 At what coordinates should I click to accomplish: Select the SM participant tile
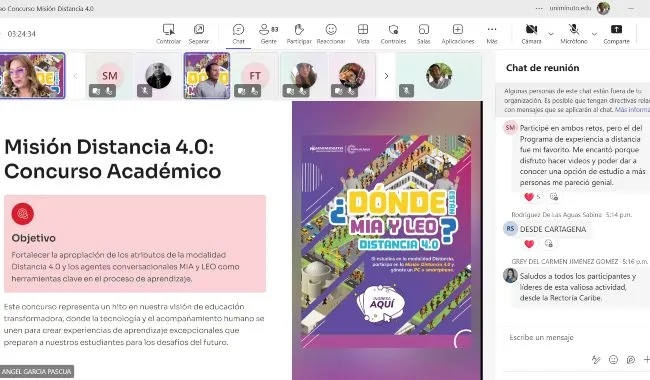click(110, 76)
